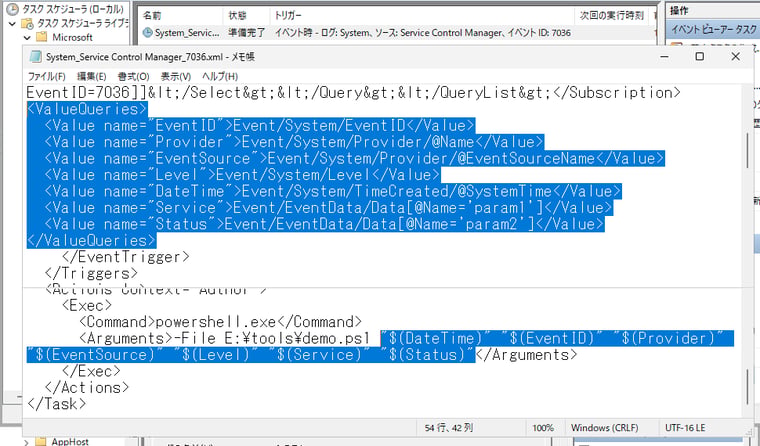The image size is (760, 446).
Task: Click the Value name="EventID" line
Action: click(259, 126)
